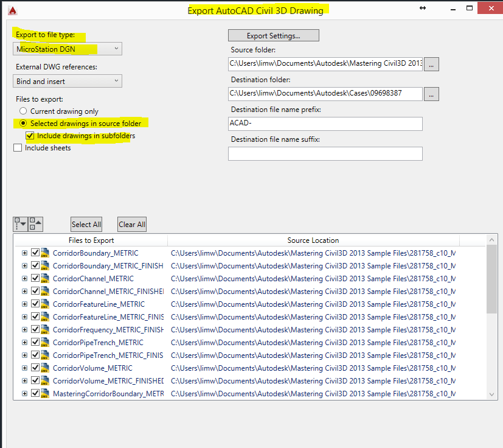503x448 pixels.
Task: Maximize the Export dialog window
Action: pyautogui.click(x=470, y=8)
